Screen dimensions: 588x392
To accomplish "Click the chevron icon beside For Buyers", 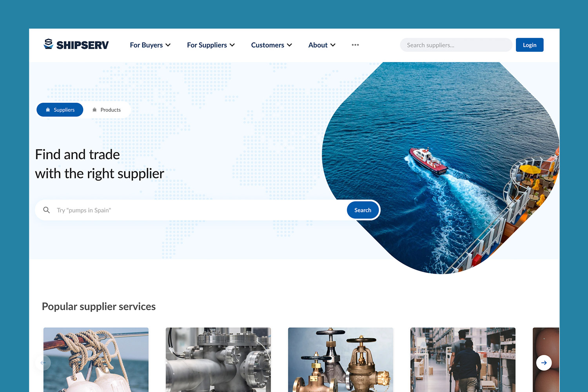I will (x=168, y=45).
